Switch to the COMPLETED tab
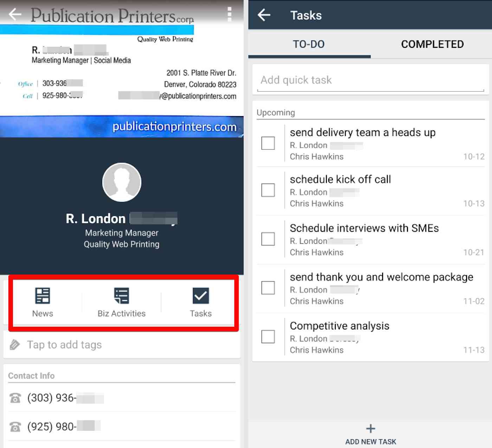This screenshot has height=448, width=492. tap(432, 44)
